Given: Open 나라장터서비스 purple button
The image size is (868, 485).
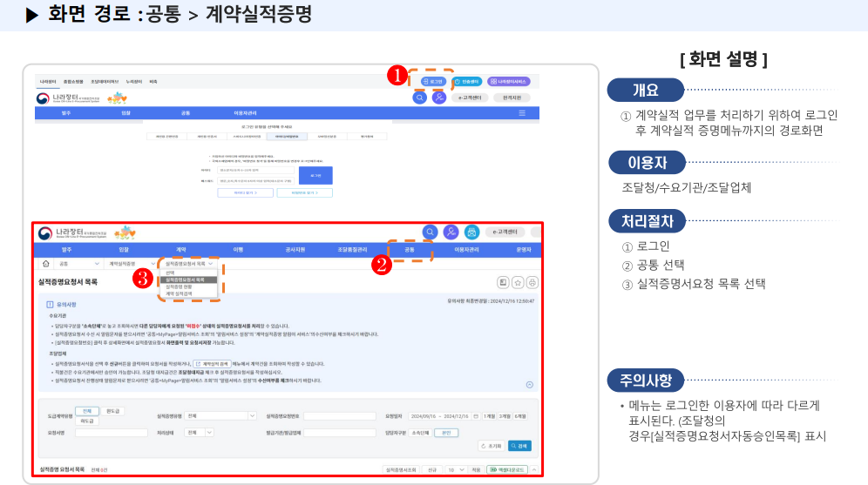Looking at the screenshot, I should [508, 82].
